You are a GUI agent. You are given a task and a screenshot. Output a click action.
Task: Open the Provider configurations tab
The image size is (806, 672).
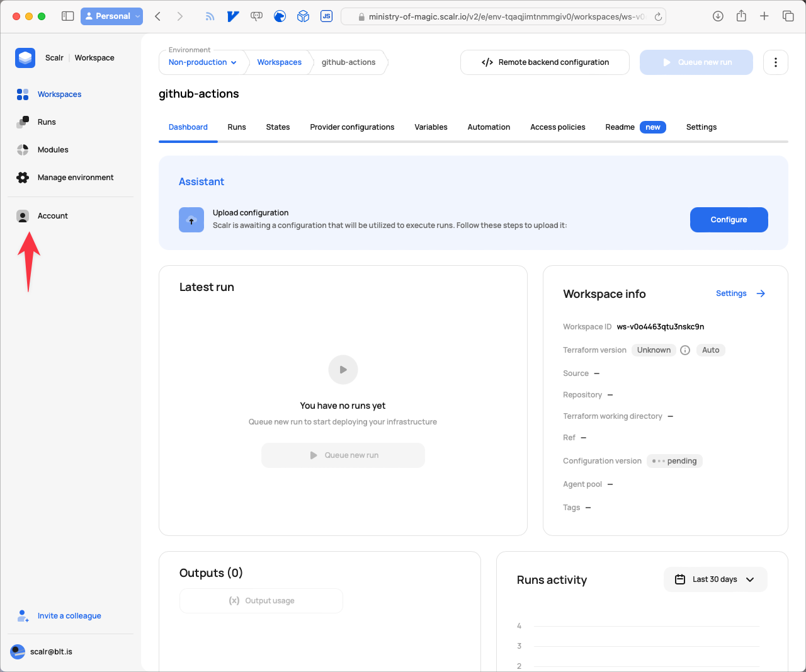(x=352, y=127)
